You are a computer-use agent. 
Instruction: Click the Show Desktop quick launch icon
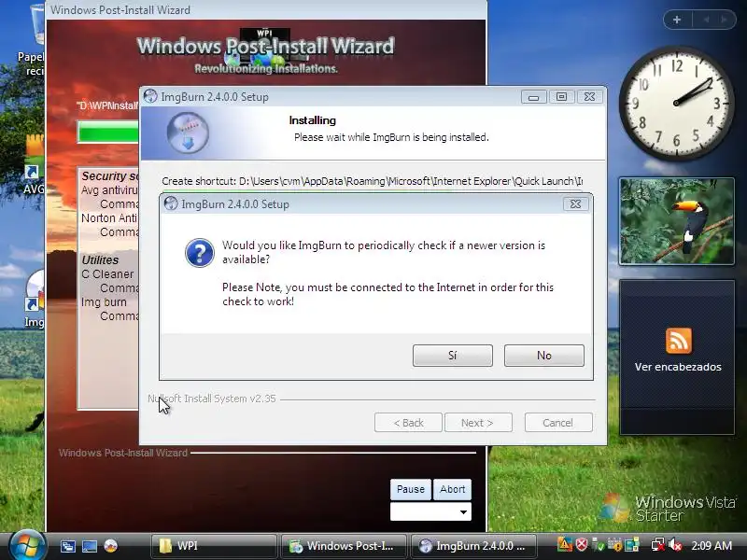pos(89,546)
